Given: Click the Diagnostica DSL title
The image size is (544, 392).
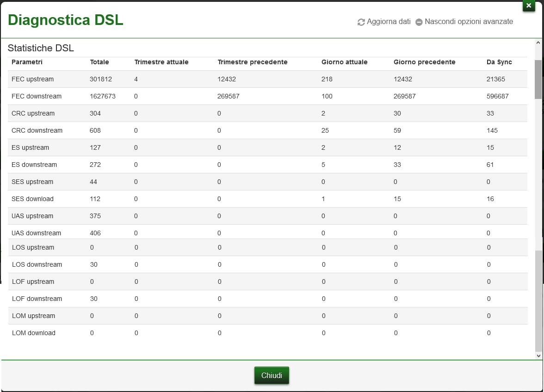Looking at the screenshot, I should [66, 20].
